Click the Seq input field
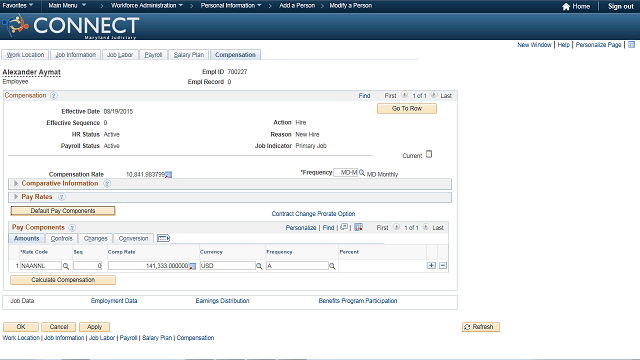 click(87, 266)
